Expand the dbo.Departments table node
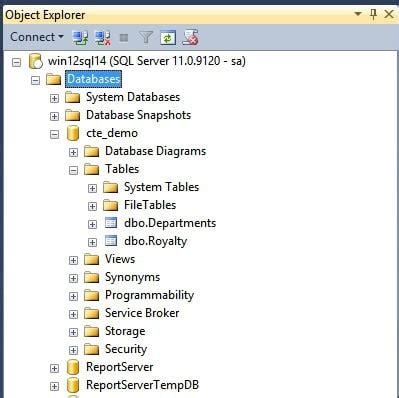399x398 pixels. (x=92, y=224)
